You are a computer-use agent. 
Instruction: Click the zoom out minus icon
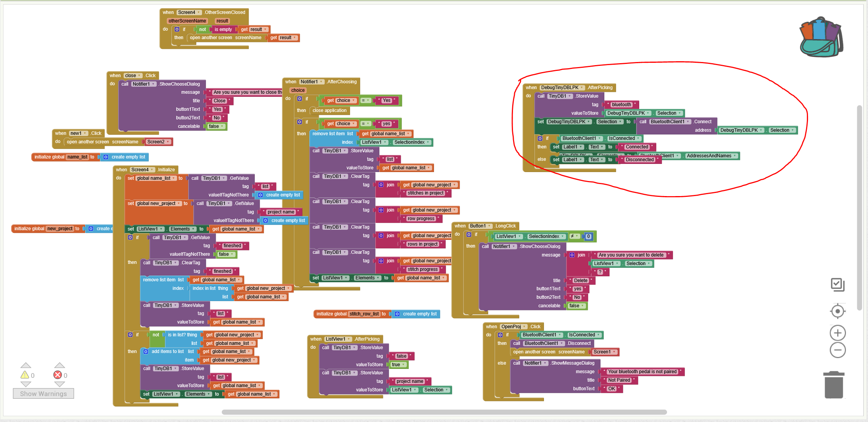837,350
